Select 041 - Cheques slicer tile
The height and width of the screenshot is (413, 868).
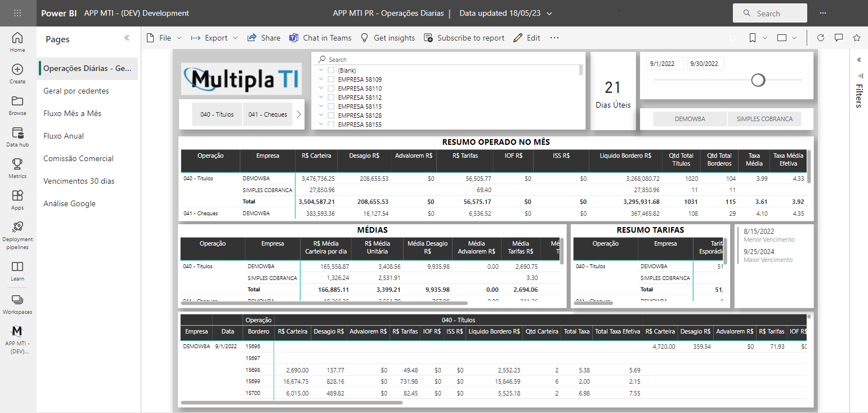pos(267,114)
